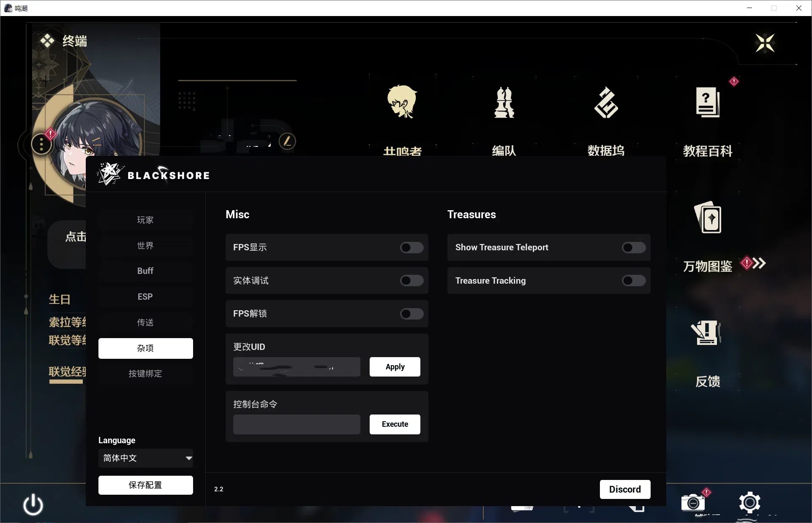
Task: Click the screenshot camera icon bottom right
Action: pos(693,504)
